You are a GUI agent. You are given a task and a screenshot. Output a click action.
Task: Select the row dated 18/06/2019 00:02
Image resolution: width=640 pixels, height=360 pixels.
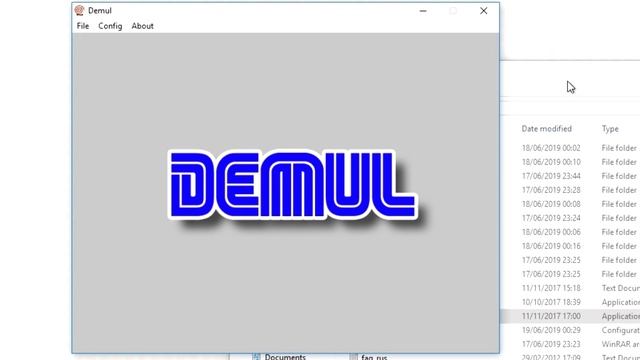coord(570,148)
